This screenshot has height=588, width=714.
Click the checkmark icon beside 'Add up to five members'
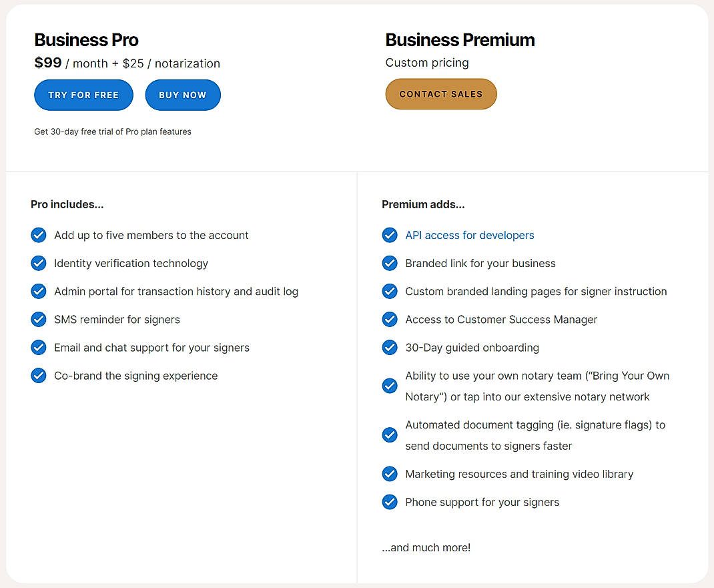click(39, 235)
